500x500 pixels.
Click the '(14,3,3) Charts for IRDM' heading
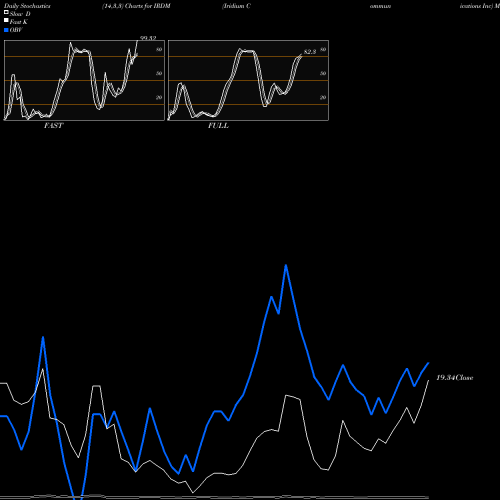coord(136,6)
